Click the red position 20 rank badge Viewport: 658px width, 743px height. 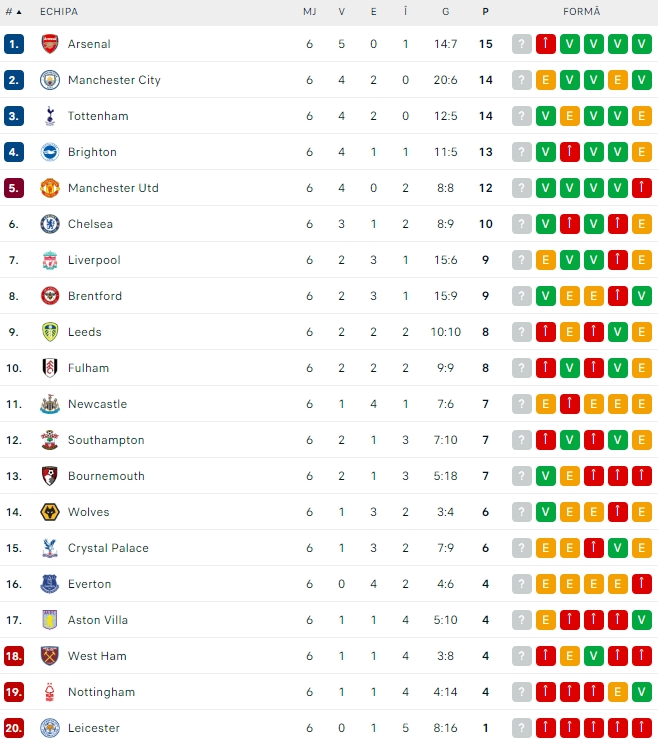pos(14,728)
